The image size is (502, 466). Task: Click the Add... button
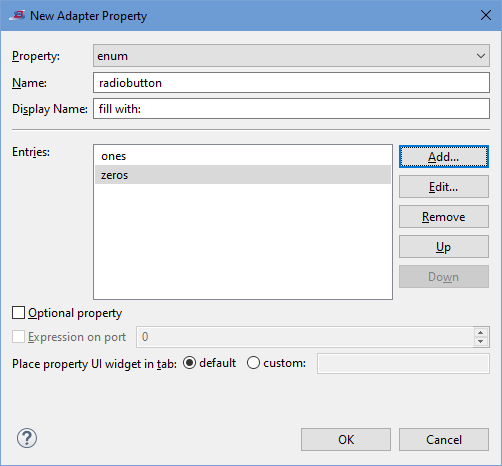click(444, 157)
